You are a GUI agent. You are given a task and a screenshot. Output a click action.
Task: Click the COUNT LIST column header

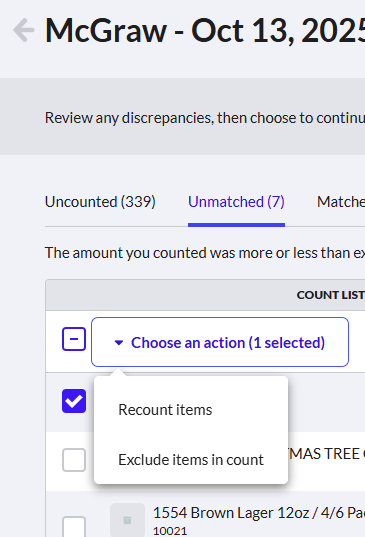(330, 295)
